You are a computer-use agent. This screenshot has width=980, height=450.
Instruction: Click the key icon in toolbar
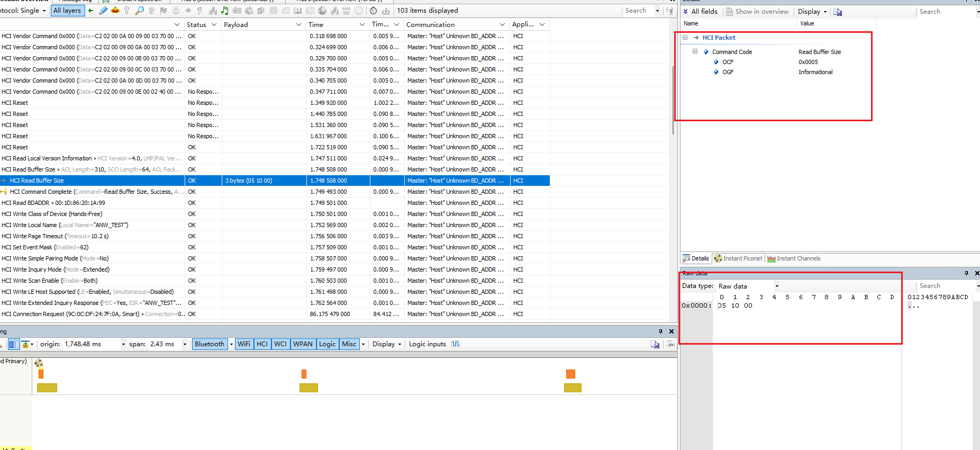tap(126, 11)
